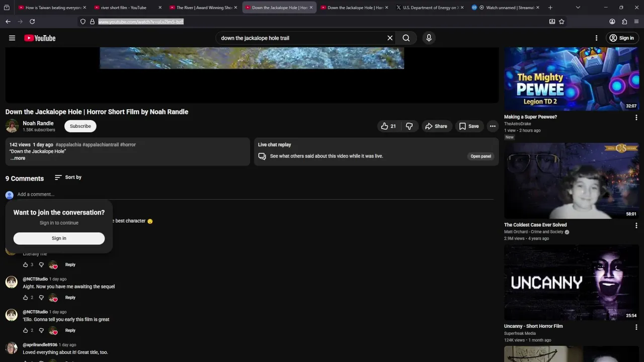Click Sign in on conversation popup
Image resolution: width=644 pixels, height=362 pixels.
(59, 238)
